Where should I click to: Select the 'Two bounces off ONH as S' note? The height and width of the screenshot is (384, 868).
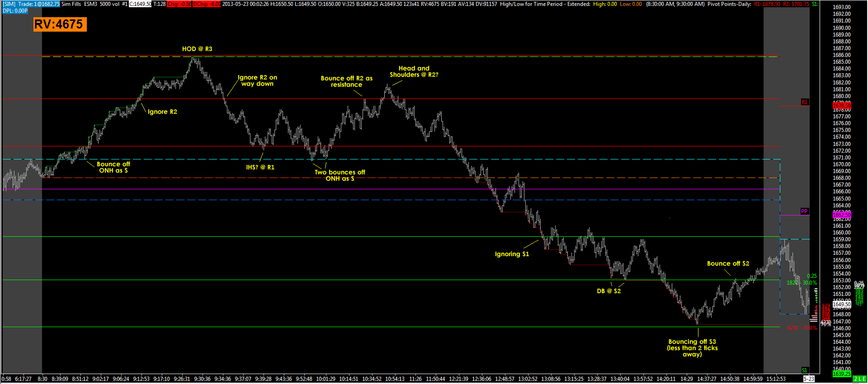tap(340, 175)
